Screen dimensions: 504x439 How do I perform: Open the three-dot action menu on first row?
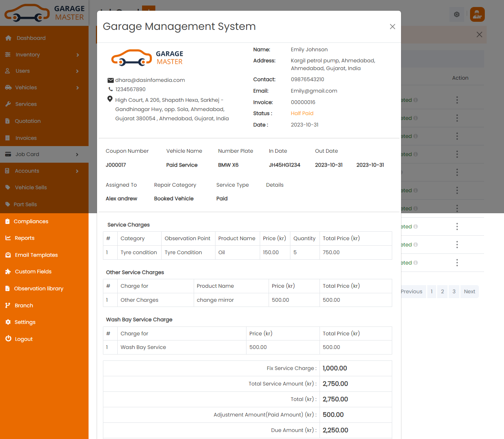[x=457, y=100]
